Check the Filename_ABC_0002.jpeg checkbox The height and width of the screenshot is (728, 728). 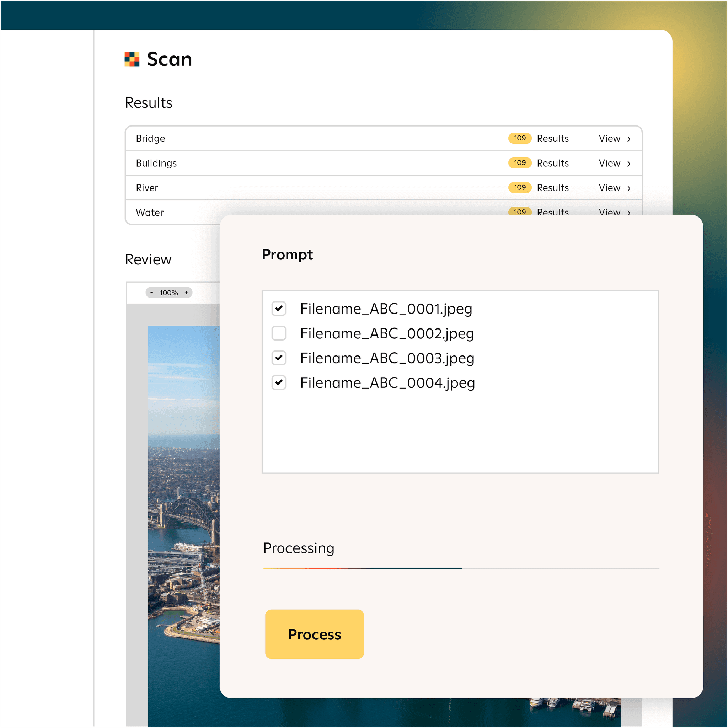click(x=279, y=333)
